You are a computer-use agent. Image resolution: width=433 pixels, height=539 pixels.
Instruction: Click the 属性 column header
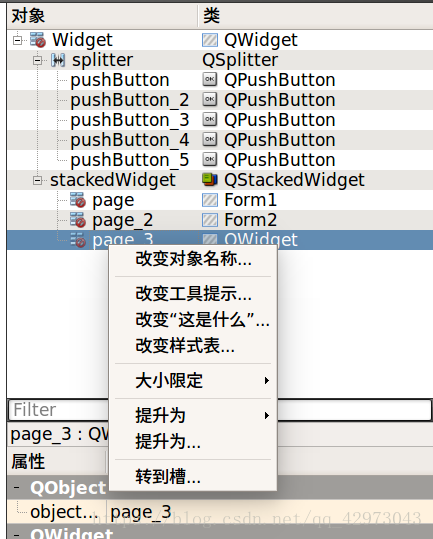tap(56, 461)
